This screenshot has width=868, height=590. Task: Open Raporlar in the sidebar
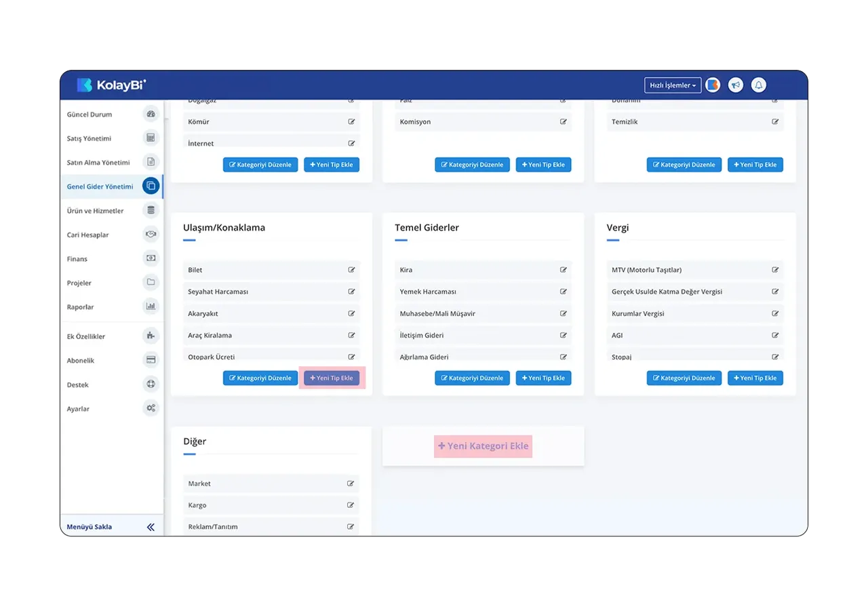pyautogui.click(x=111, y=307)
